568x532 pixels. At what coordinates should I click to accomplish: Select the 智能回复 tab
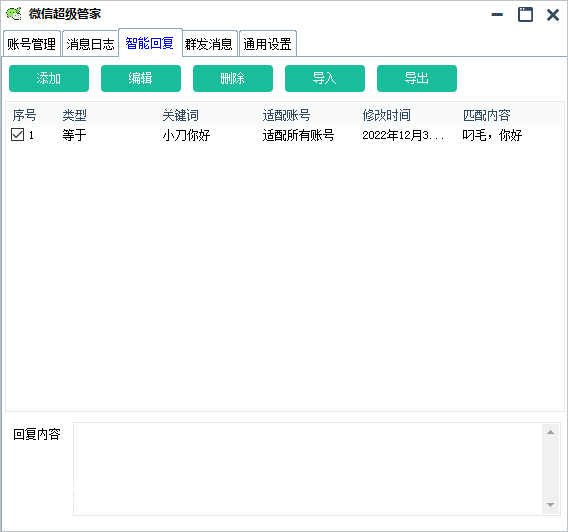pos(150,43)
